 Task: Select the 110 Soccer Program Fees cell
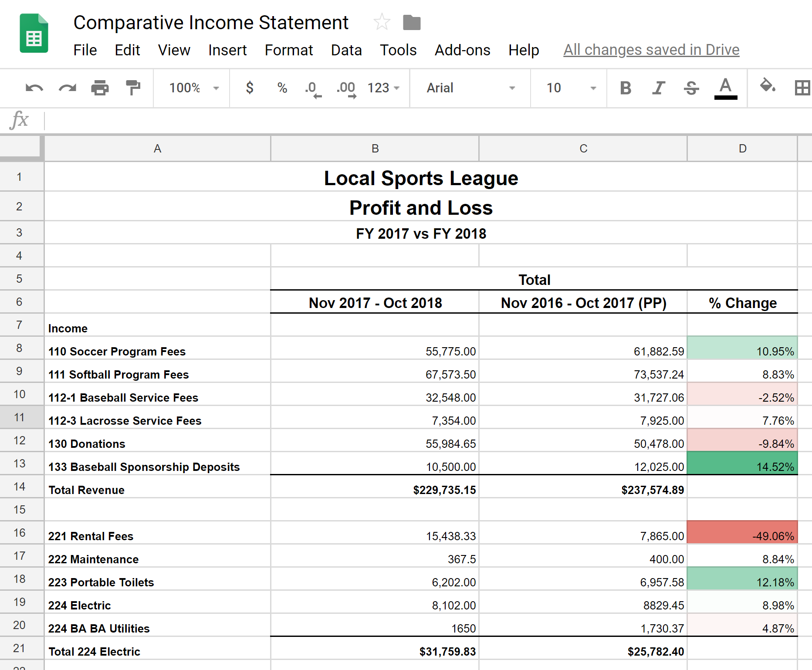pyautogui.click(x=157, y=348)
